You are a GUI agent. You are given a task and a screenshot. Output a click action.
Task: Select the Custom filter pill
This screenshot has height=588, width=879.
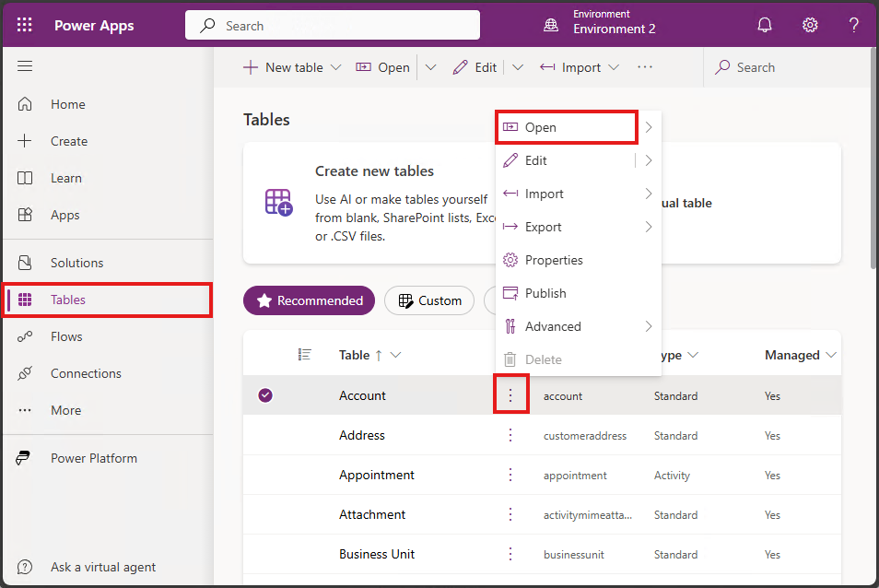[x=429, y=301]
